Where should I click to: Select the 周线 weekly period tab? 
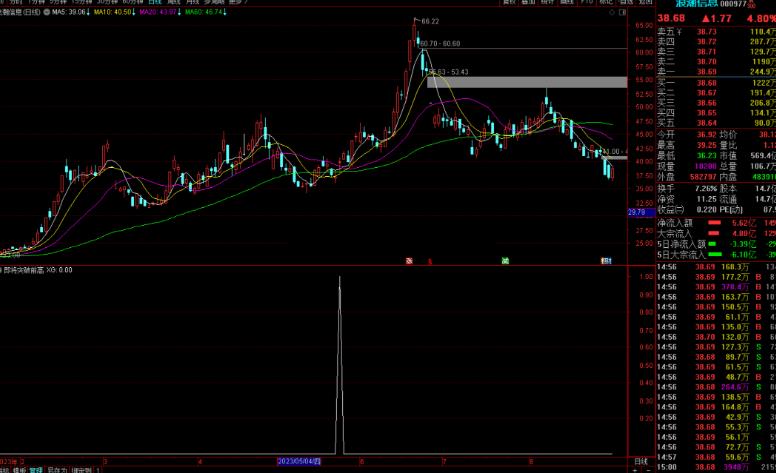174,2
